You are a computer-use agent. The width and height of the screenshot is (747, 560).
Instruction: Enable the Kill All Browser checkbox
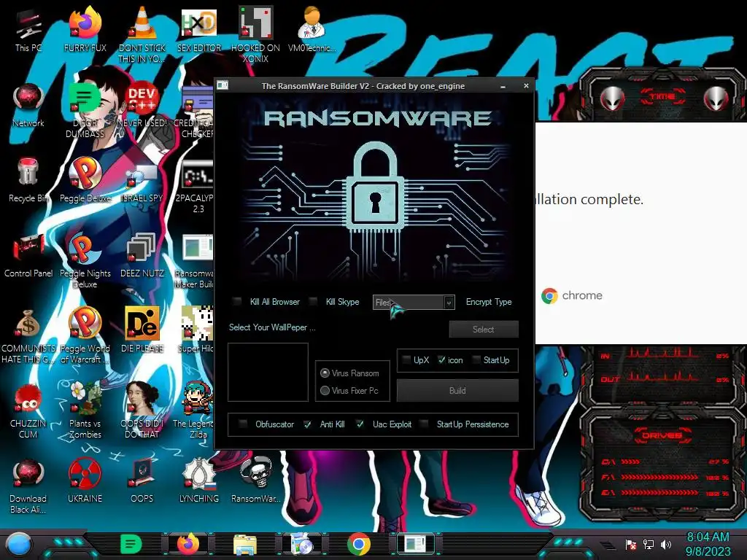237,301
